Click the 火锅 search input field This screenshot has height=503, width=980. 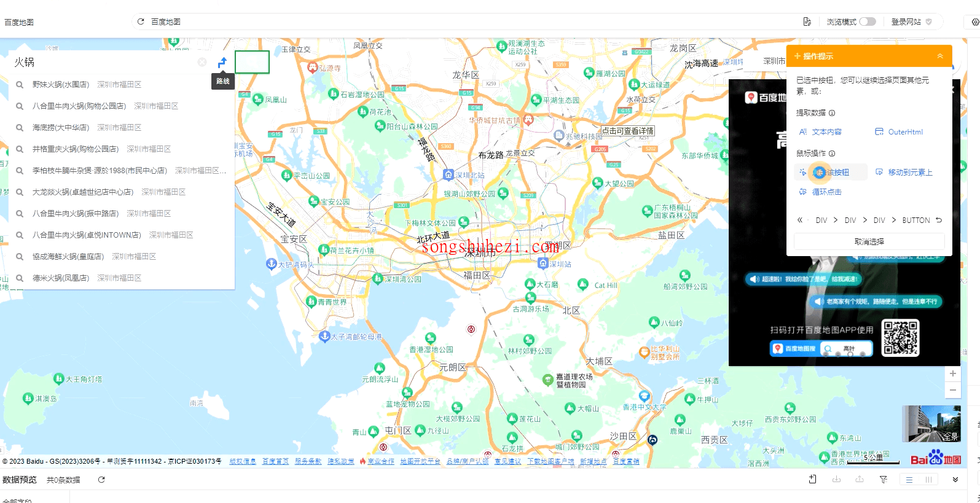[103, 62]
